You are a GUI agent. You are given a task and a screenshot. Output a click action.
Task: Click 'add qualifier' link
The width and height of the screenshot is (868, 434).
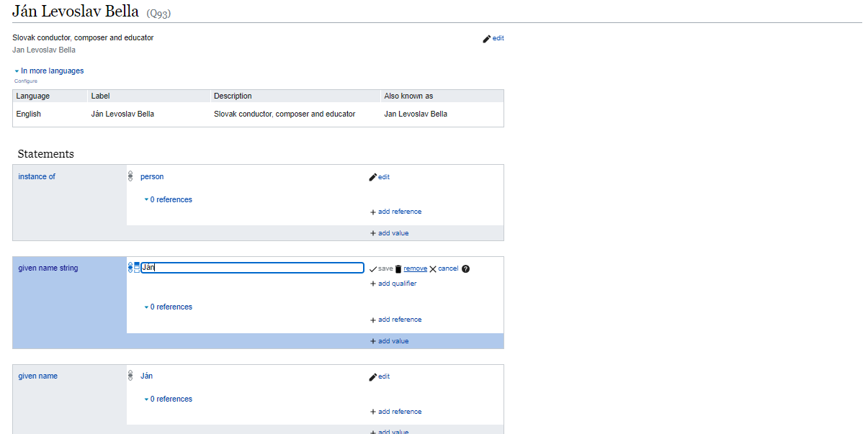(393, 284)
